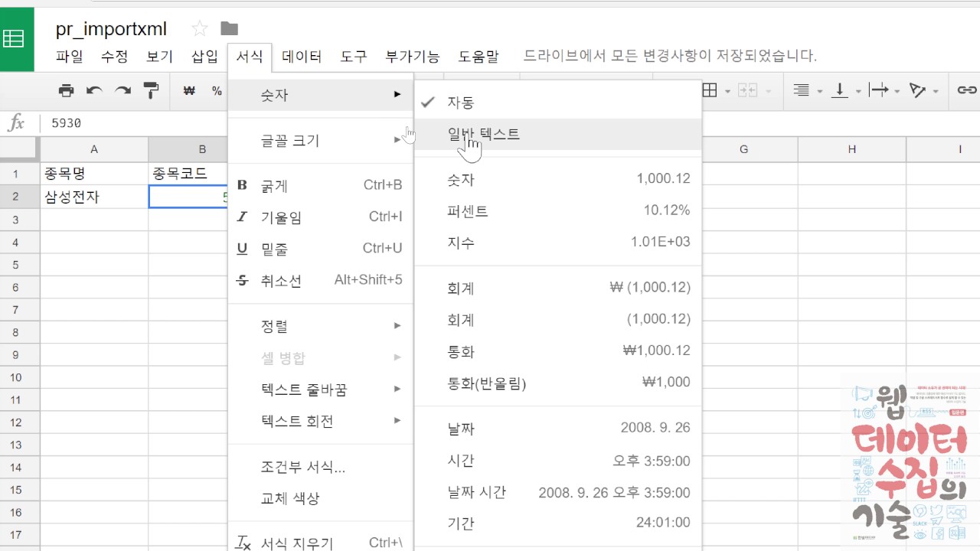Open the 데이터 menu
Screen dimensions: 980x551
click(302, 57)
